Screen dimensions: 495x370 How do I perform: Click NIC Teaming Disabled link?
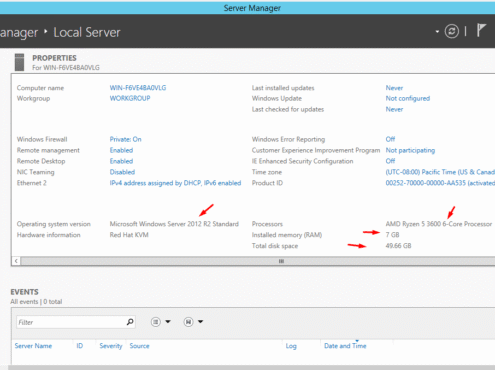122,172
